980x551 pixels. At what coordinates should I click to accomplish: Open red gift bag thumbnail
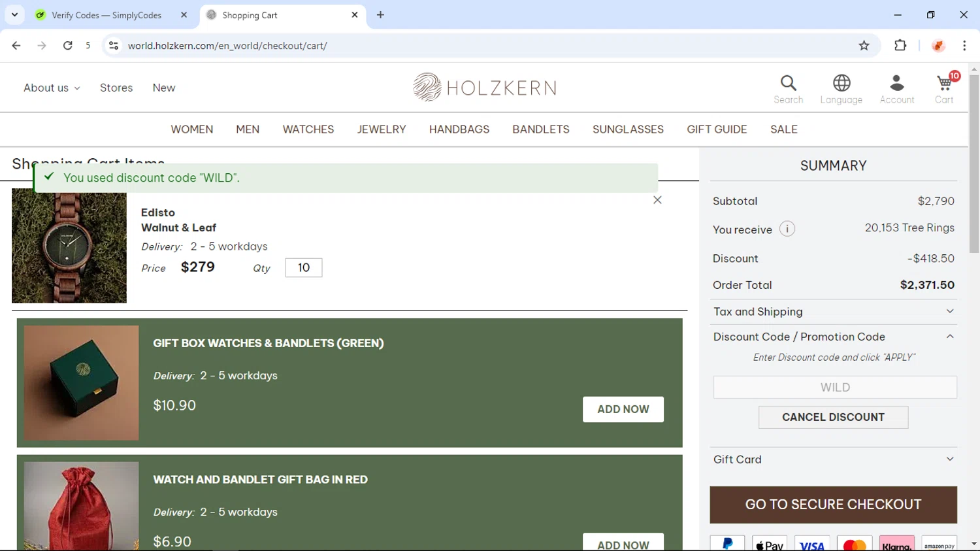[82, 506]
